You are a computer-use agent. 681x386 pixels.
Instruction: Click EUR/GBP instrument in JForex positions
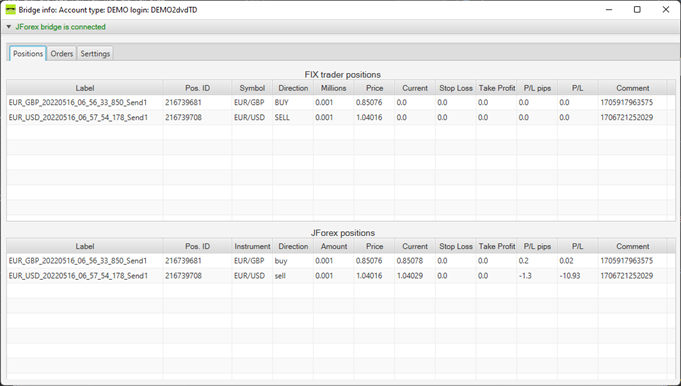point(249,261)
